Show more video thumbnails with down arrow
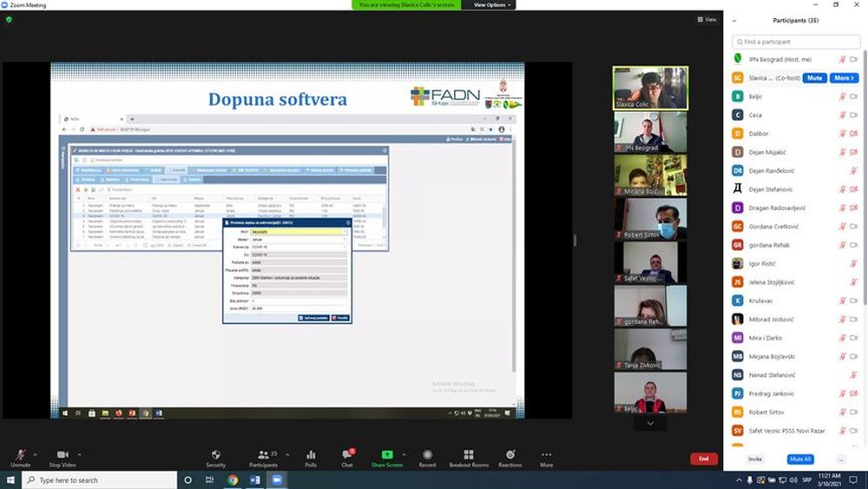Image resolution: width=868 pixels, height=489 pixels. point(650,423)
